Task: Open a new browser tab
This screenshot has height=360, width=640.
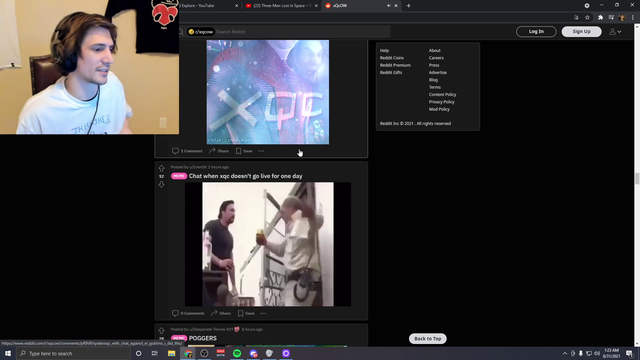Action: point(409,6)
